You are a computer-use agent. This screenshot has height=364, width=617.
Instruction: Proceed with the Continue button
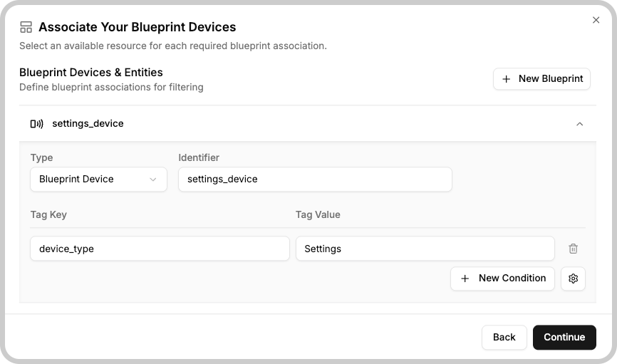point(564,337)
